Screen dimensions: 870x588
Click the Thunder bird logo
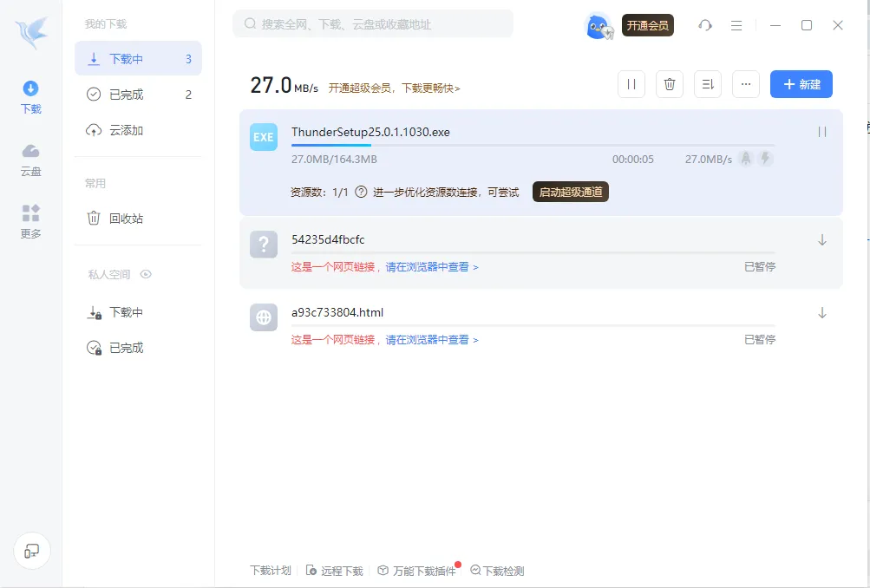[31, 33]
